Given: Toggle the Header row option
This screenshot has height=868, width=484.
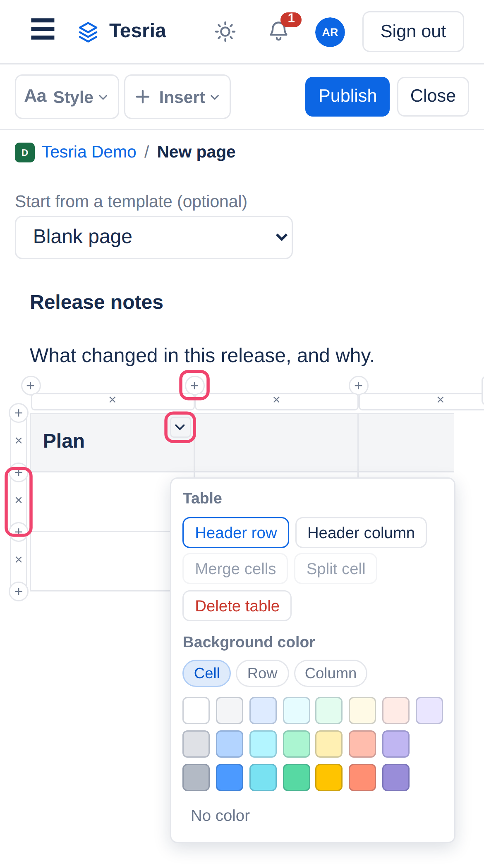Looking at the screenshot, I should pyautogui.click(x=236, y=533).
